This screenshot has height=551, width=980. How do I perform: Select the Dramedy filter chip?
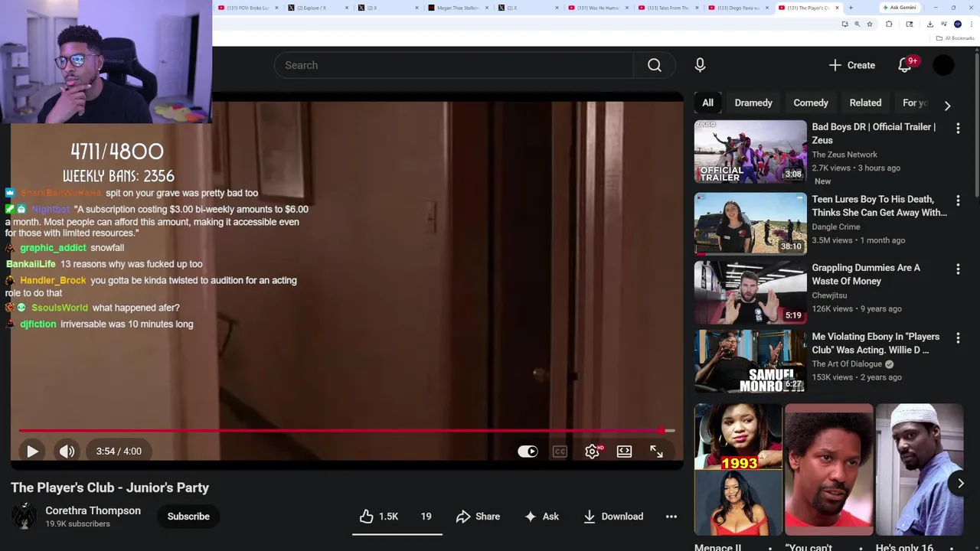click(x=753, y=103)
